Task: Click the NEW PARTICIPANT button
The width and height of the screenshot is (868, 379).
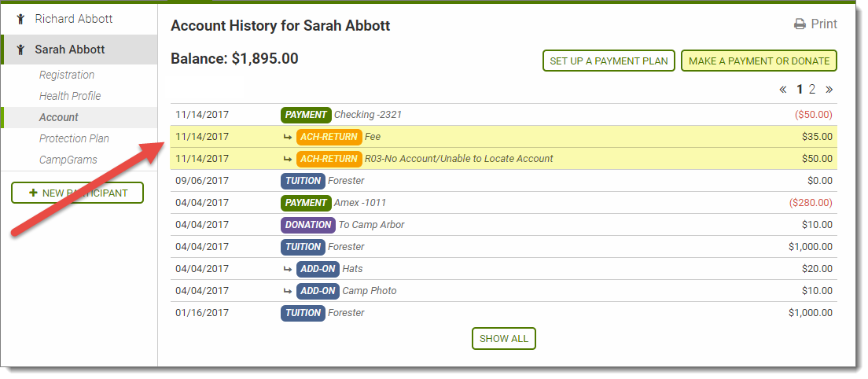Action: 77,193
